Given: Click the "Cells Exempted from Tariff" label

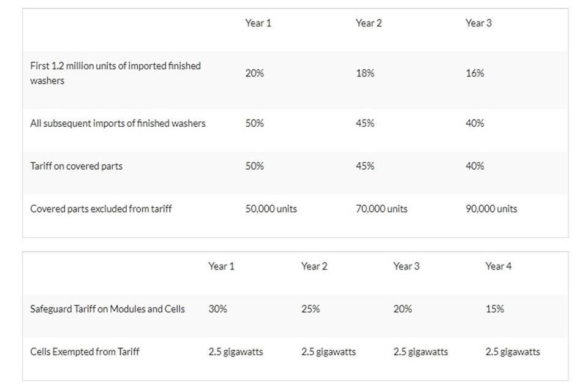Looking at the screenshot, I should [x=85, y=352].
